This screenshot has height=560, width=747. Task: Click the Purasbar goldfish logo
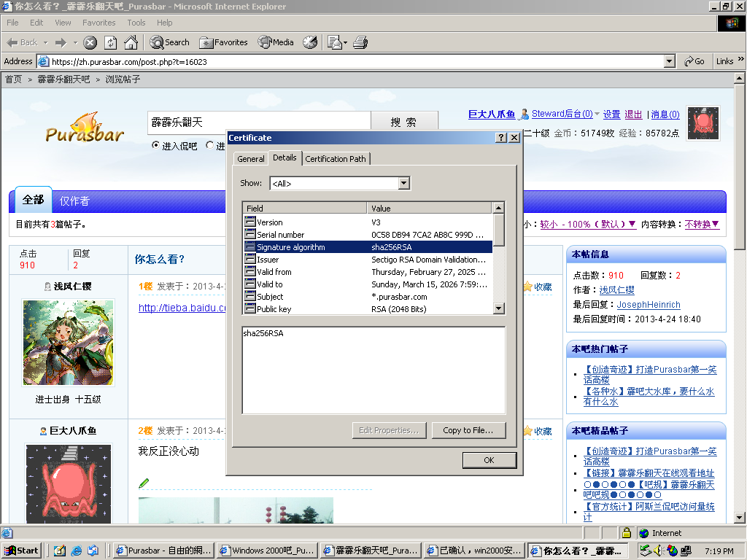85,128
